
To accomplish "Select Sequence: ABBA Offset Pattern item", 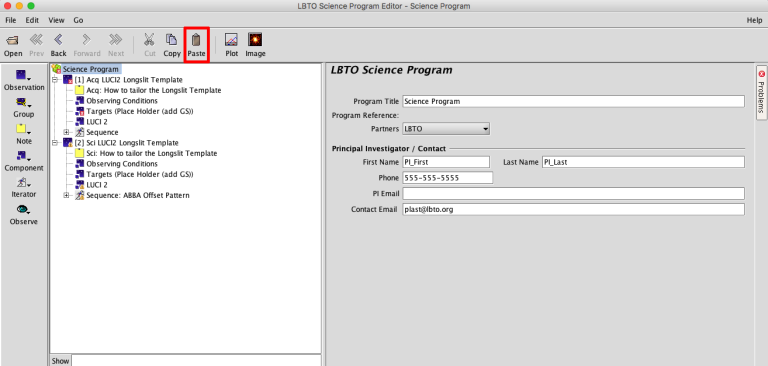I will pos(138,195).
